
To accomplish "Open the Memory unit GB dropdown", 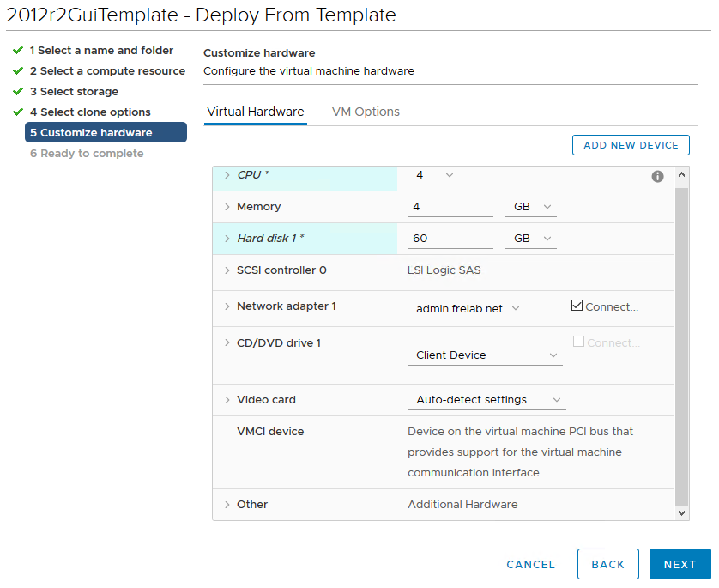I will pos(530,207).
